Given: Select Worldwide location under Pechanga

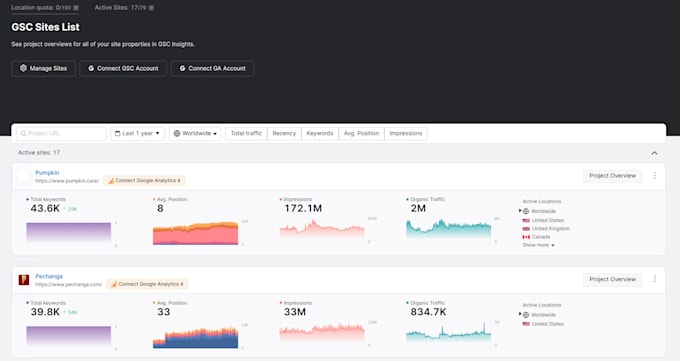Looking at the screenshot, I should 543,315.
